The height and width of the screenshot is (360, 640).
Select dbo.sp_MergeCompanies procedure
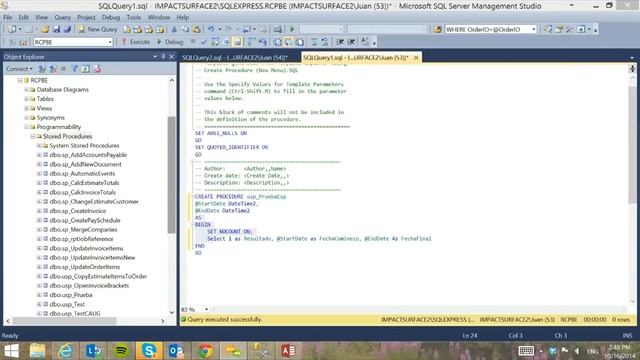pyautogui.click(x=83, y=230)
